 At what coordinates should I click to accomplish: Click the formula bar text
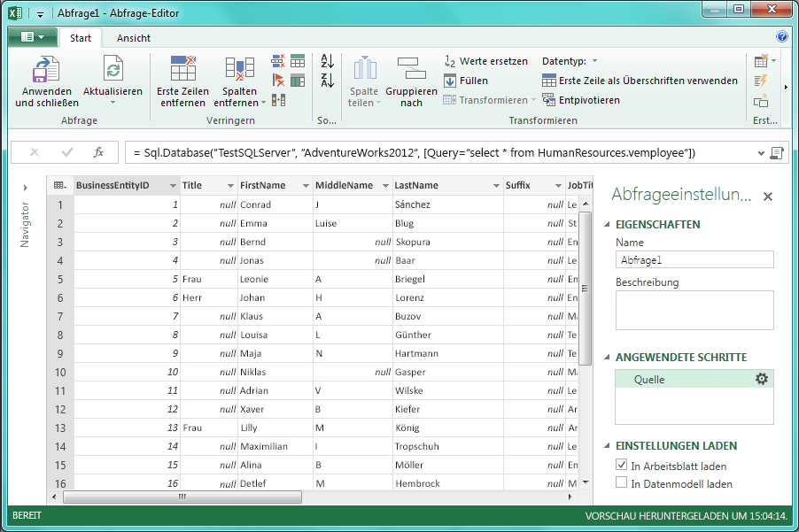[x=415, y=153]
